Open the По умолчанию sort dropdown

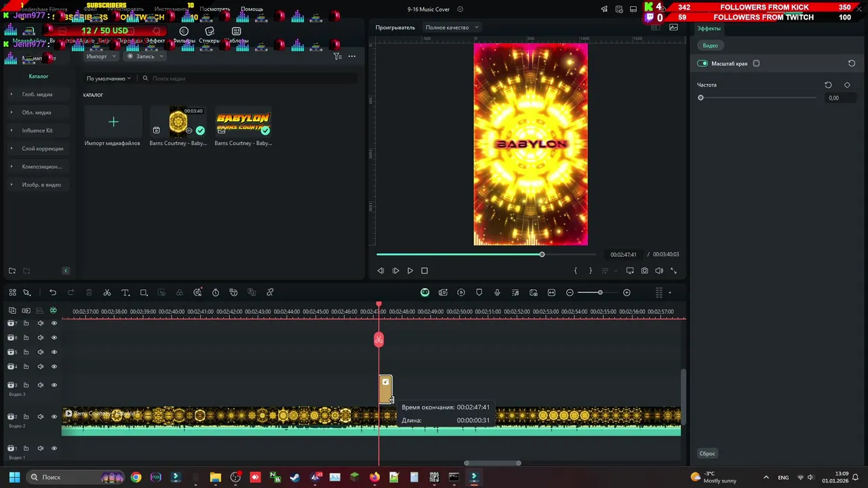coord(108,79)
